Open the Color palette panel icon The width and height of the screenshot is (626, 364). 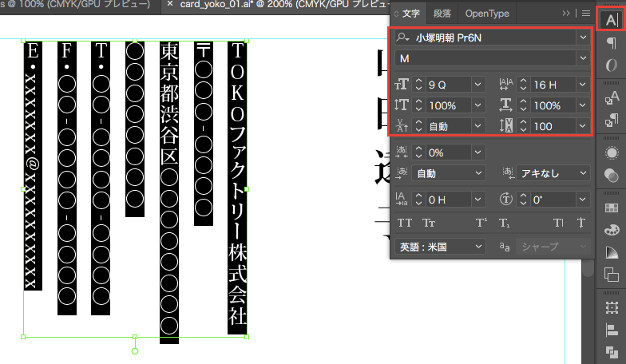611,229
